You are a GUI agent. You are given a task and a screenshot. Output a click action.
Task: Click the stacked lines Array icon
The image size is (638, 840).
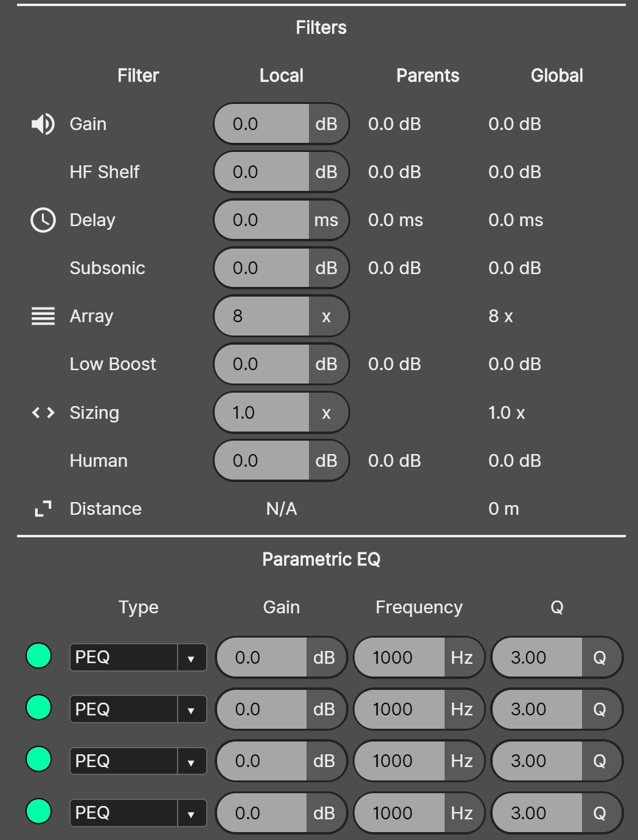tap(43, 316)
